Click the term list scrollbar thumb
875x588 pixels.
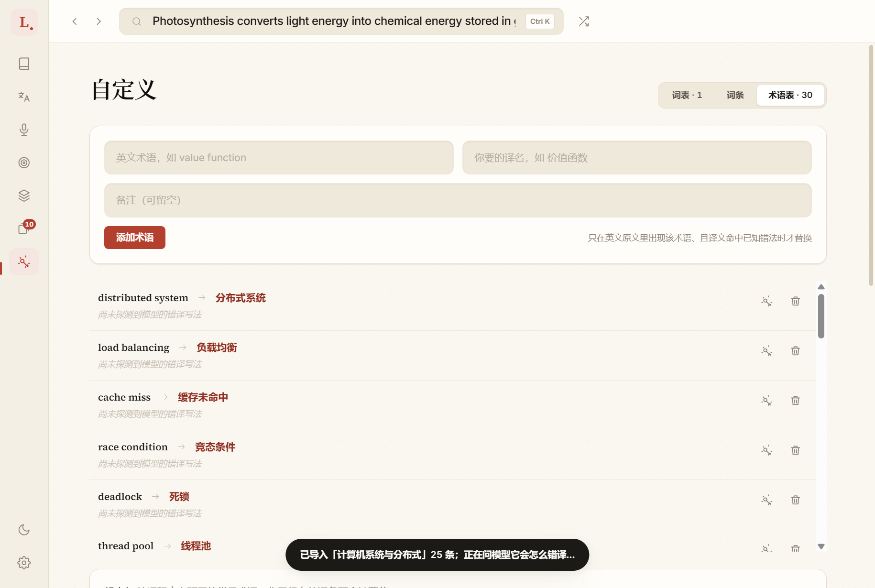(821, 316)
